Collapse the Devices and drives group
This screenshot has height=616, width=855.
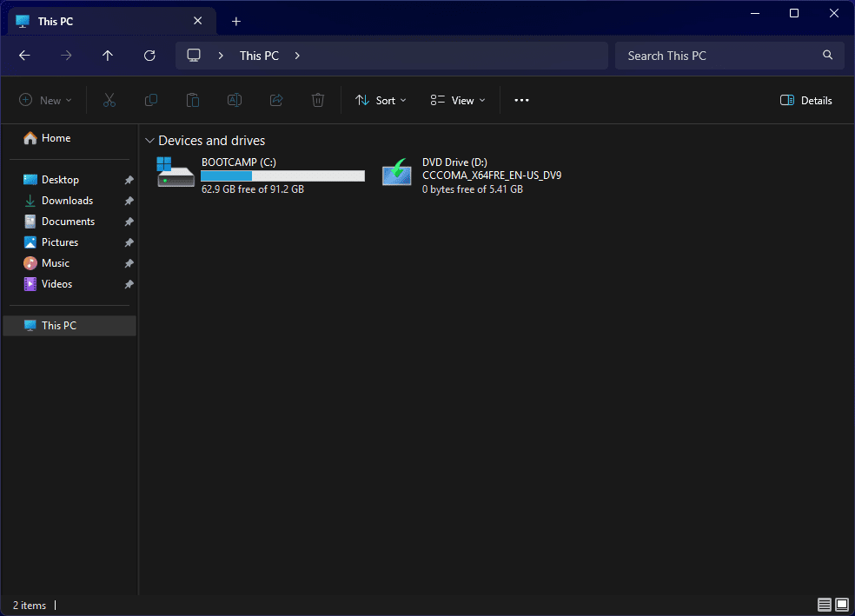(150, 141)
